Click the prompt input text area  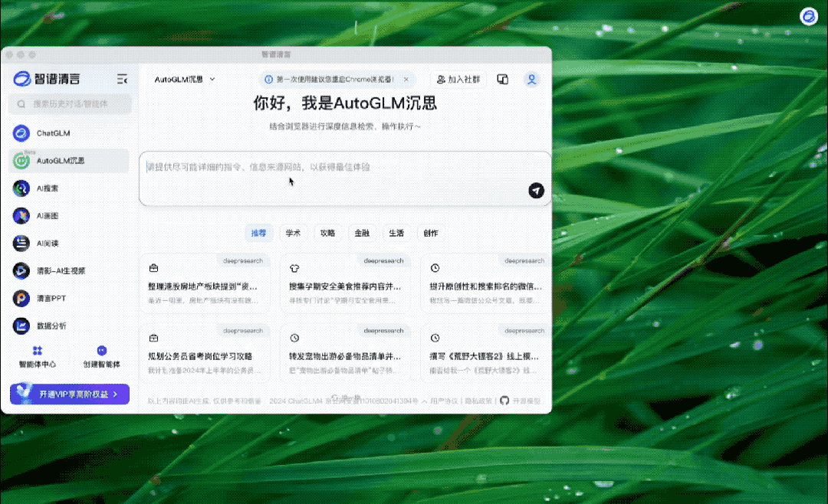(345, 178)
